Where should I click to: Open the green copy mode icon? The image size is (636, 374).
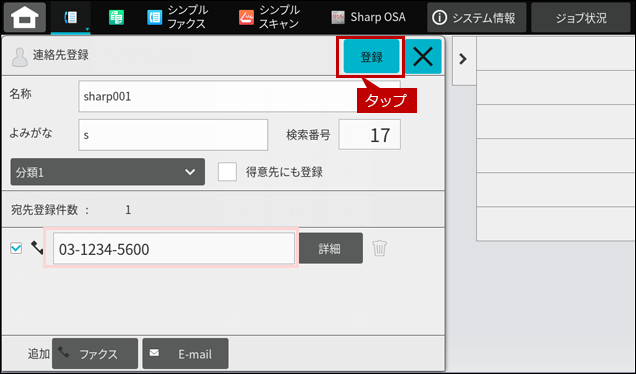[x=116, y=17]
